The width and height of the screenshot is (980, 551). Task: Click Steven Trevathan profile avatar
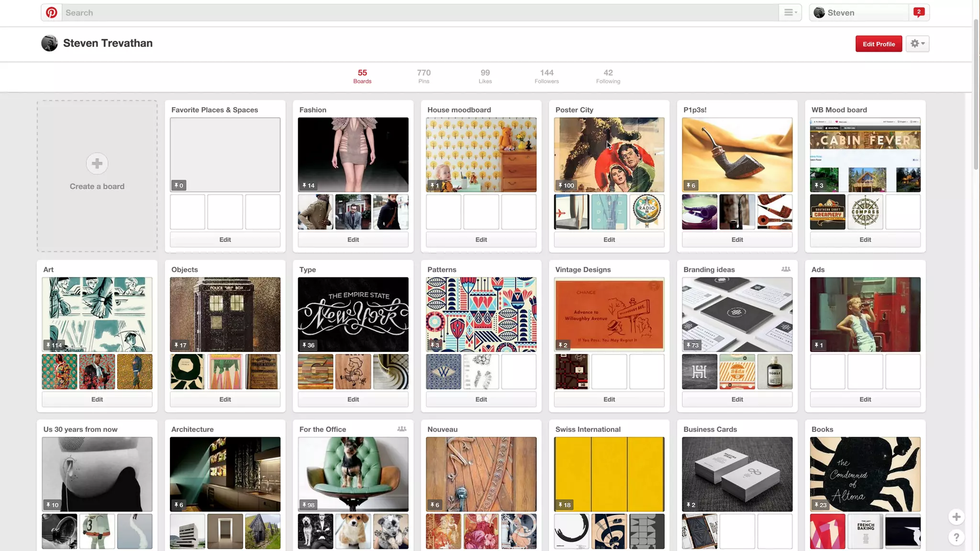pos(49,44)
